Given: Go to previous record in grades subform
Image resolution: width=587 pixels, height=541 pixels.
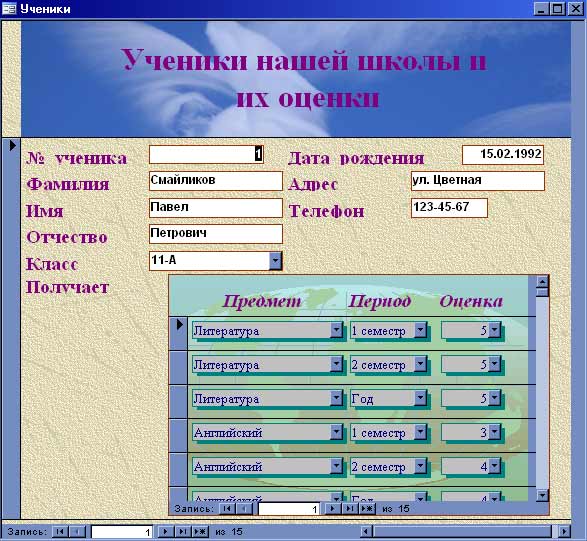Looking at the screenshot, I should (244, 508).
